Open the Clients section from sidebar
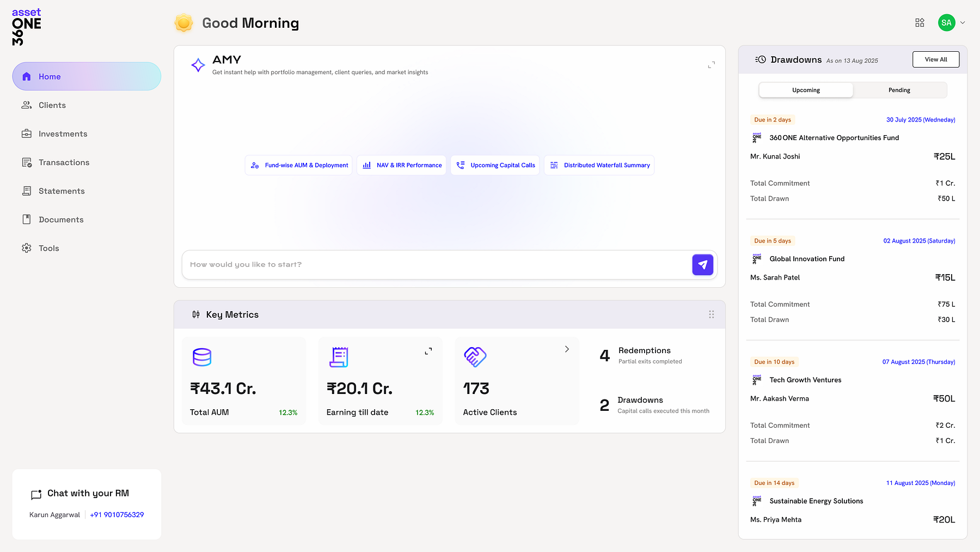 click(x=52, y=105)
